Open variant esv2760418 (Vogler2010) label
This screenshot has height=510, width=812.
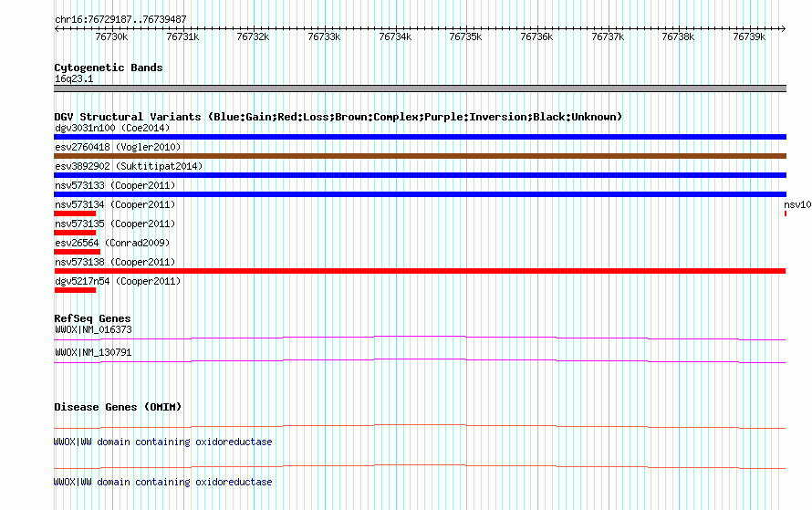pos(118,147)
